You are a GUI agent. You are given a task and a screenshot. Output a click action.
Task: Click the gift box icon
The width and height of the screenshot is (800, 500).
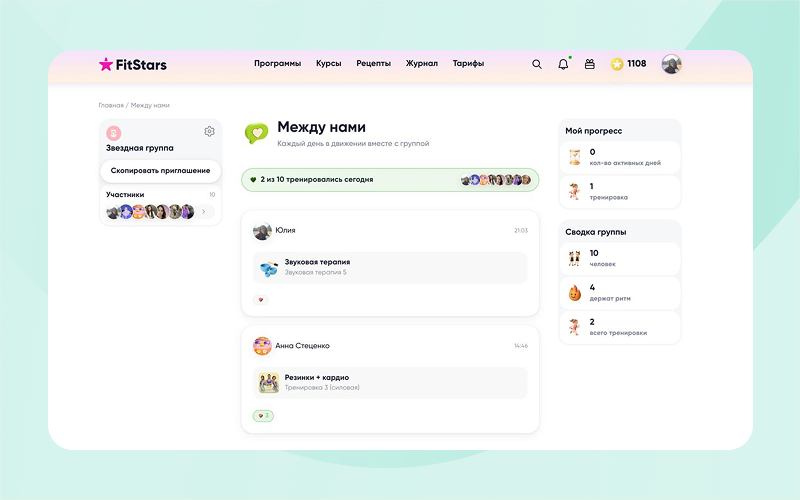point(590,64)
